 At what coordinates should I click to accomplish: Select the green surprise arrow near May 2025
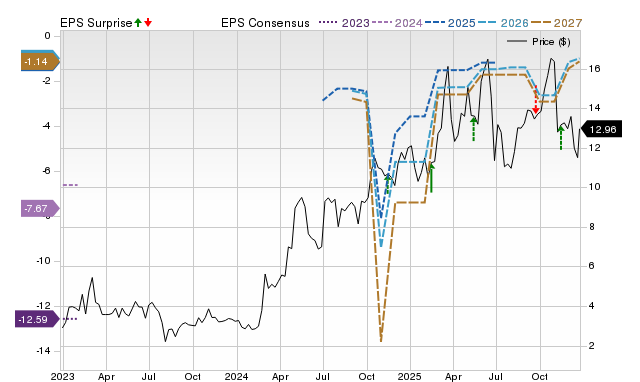[473, 129]
